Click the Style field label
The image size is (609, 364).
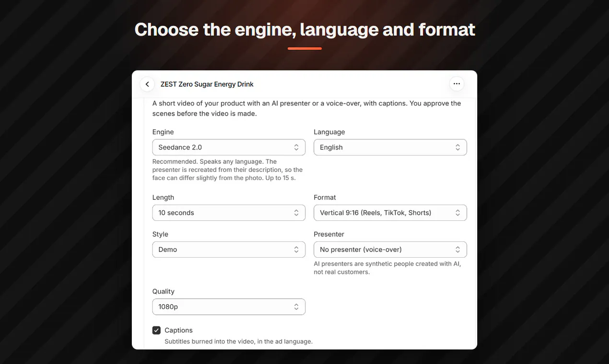click(160, 234)
